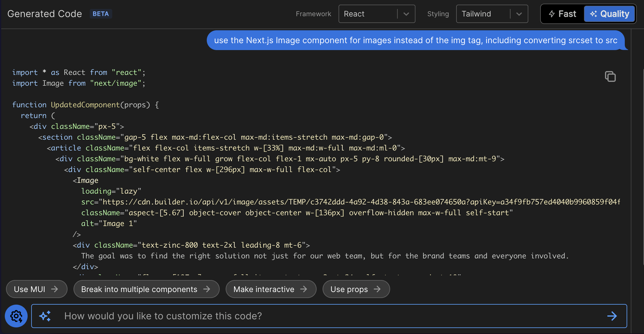Screen dimensions: 644x334
Task: Click the BETA badge
Action: 101,14
